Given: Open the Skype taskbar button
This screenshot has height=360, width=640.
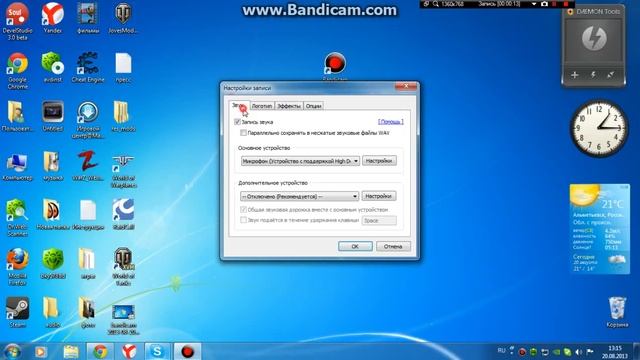Looking at the screenshot, I should point(157,351).
